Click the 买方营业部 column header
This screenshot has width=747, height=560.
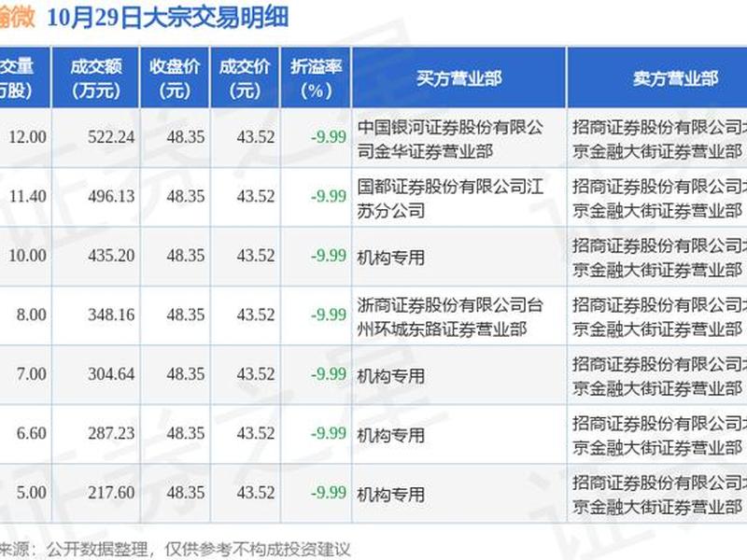(458, 78)
